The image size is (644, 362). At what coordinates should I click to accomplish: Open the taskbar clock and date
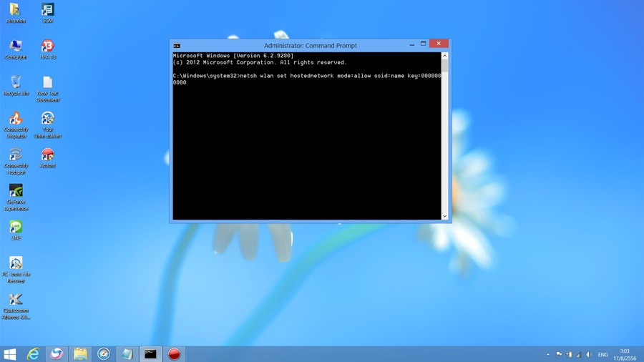pyautogui.click(x=625, y=355)
